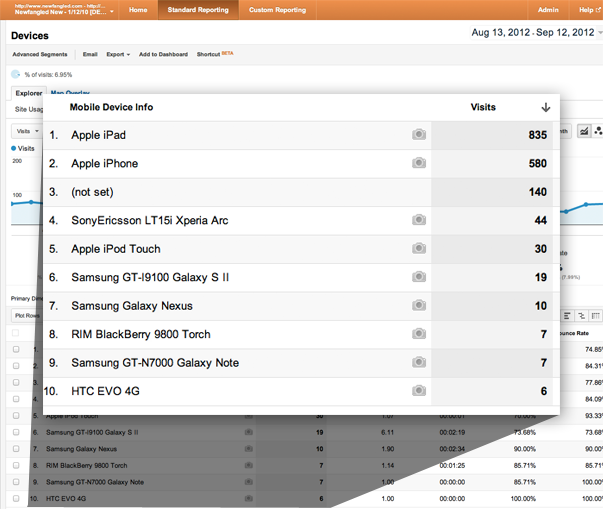Click HTC EVO 4G in zoomed list

pyautogui.click(x=105, y=391)
